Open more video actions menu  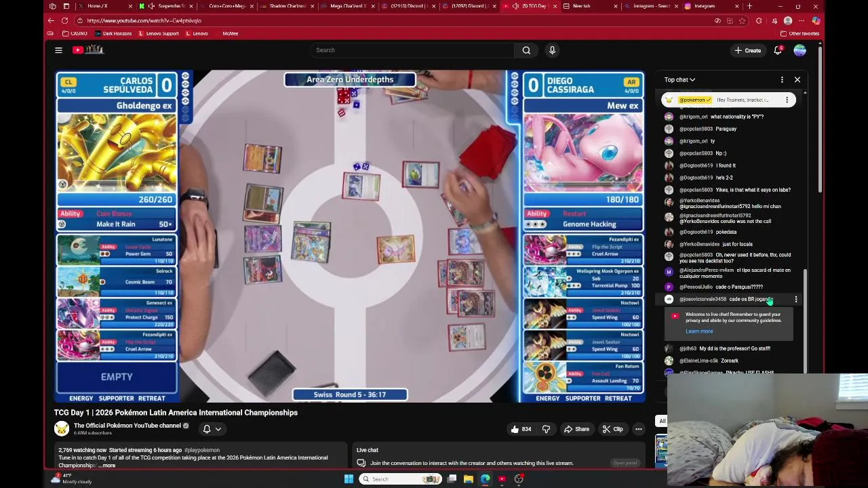[x=638, y=429]
